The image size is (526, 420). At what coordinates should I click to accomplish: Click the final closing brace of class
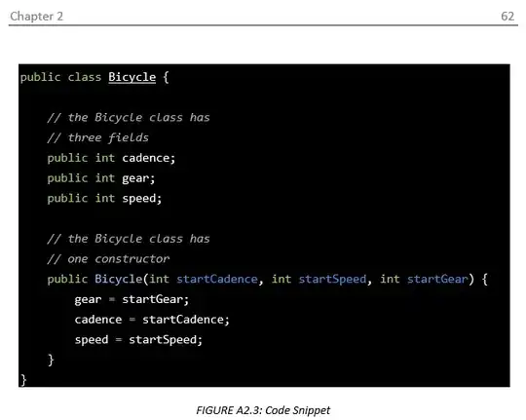tap(23, 380)
